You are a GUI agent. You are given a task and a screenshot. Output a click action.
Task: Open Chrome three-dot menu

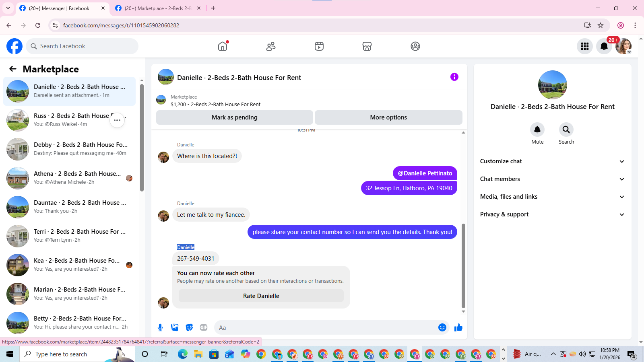pos(635,25)
